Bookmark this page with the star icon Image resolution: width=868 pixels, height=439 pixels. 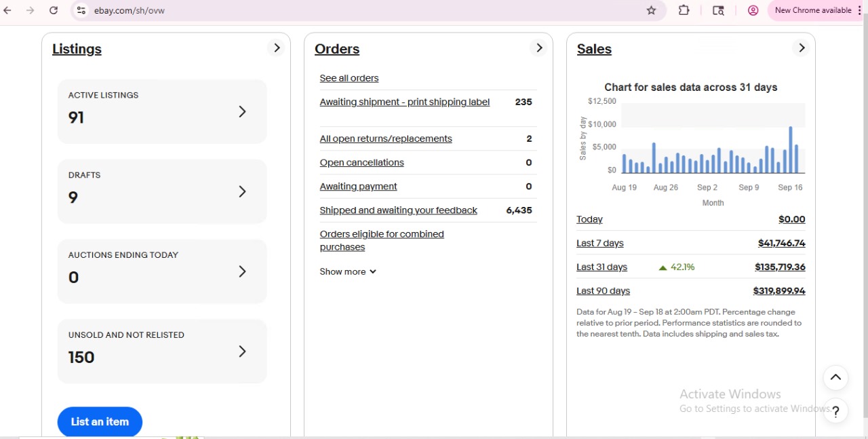(x=651, y=10)
